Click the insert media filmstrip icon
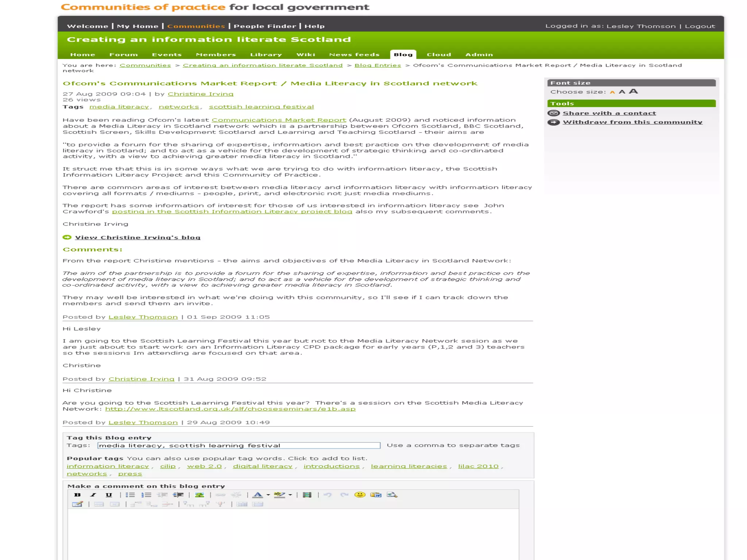747x560 pixels. [x=307, y=495]
